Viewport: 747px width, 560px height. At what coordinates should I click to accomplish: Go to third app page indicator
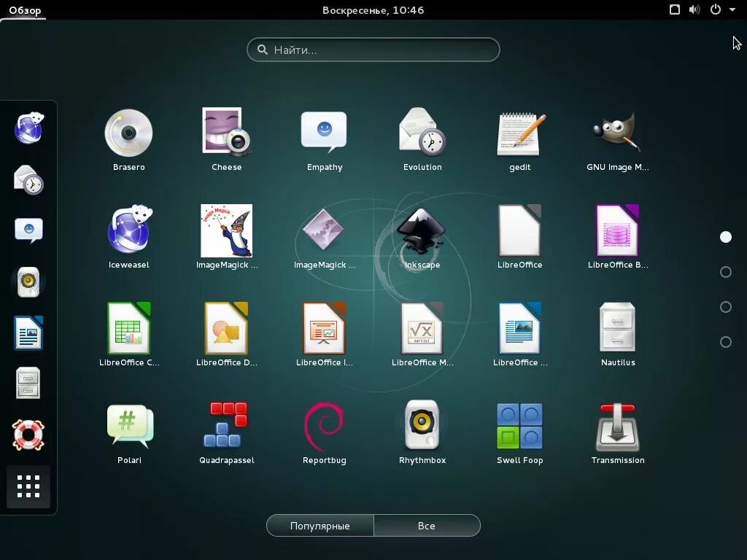coord(726,307)
